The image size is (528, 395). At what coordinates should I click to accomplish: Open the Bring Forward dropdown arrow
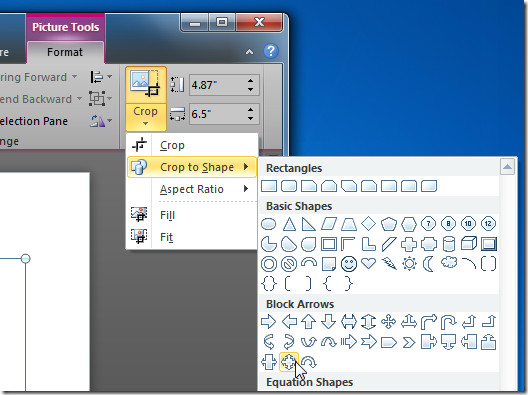click(x=74, y=77)
